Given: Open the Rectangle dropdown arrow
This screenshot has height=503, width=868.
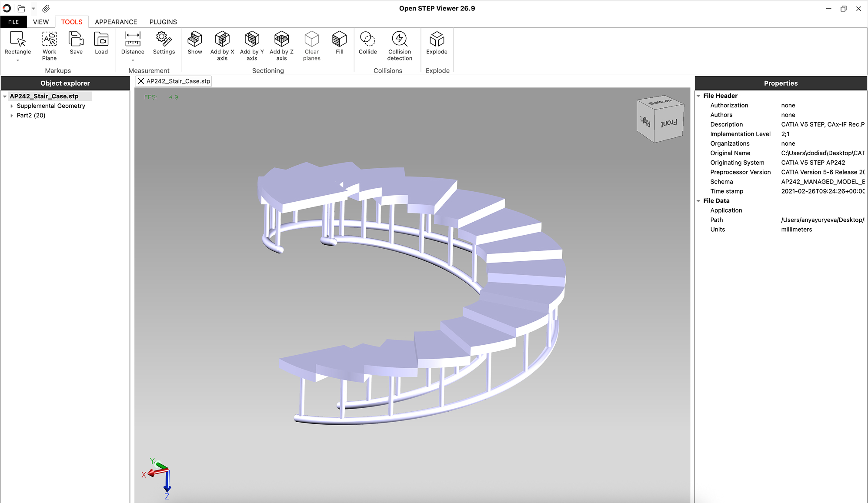Looking at the screenshot, I should click(18, 60).
